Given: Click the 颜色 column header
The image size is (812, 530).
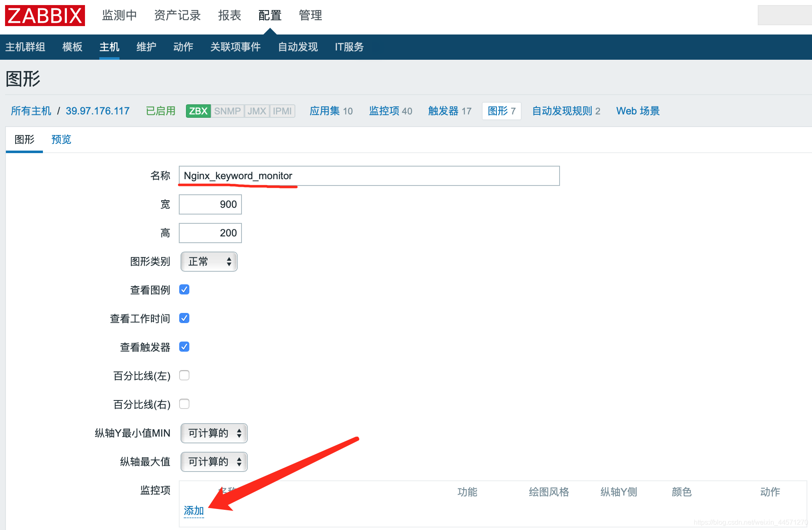Looking at the screenshot, I should tap(682, 492).
